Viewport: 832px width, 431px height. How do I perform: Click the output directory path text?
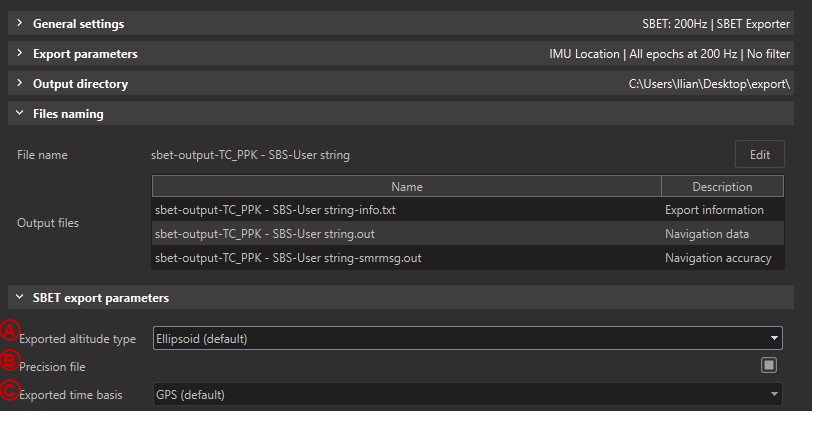click(x=709, y=84)
